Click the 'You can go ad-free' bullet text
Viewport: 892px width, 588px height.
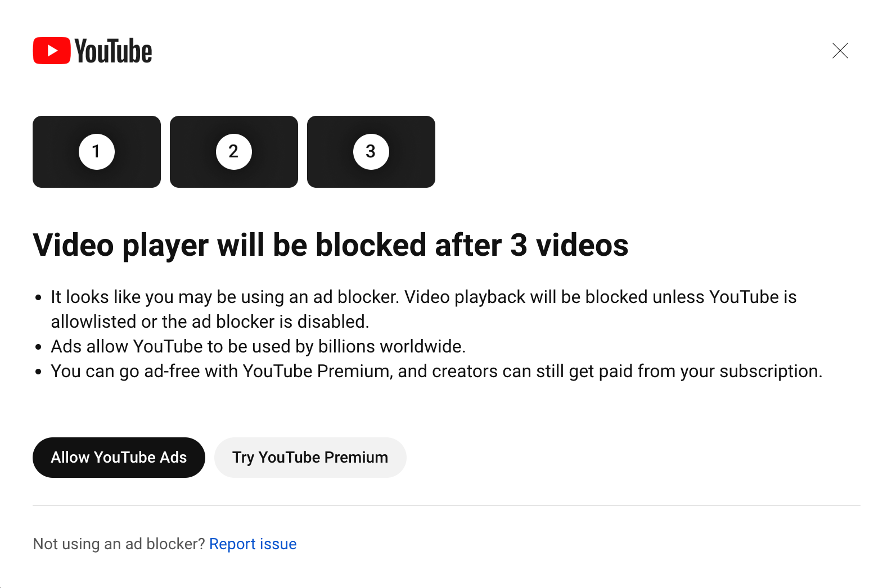point(436,371)
